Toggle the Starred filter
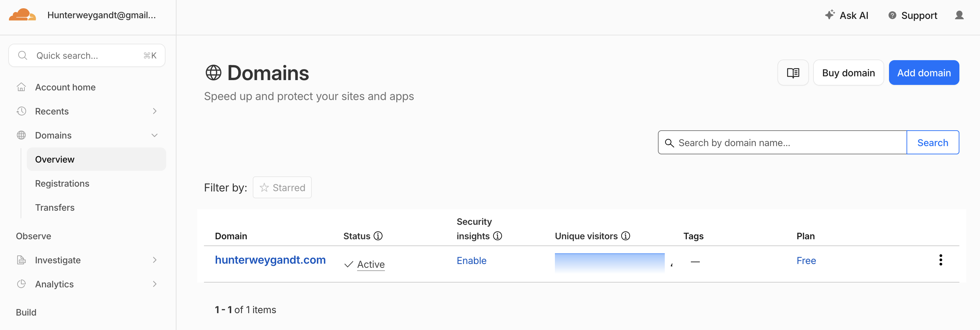The height and width of the screenshot is (330, 980). [282, 187]
